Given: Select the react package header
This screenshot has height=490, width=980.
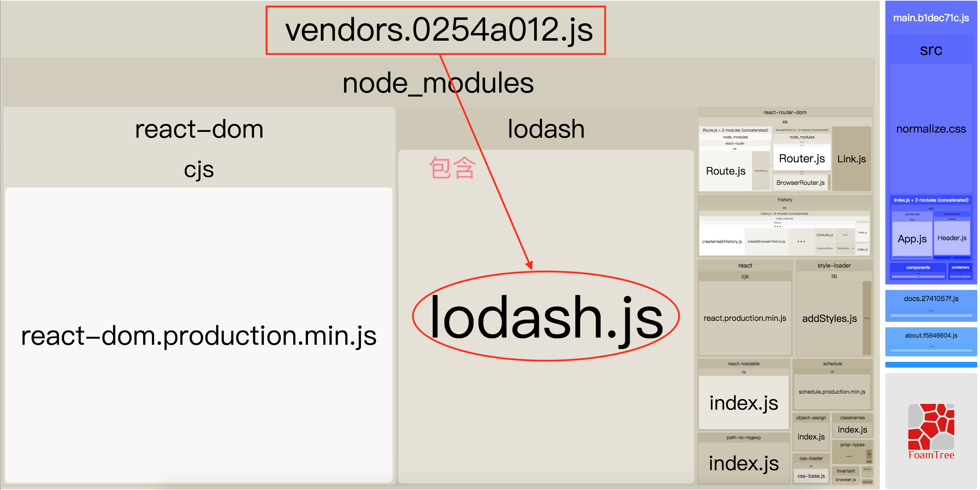Looking at the screenshot, I should click(745, 266).
